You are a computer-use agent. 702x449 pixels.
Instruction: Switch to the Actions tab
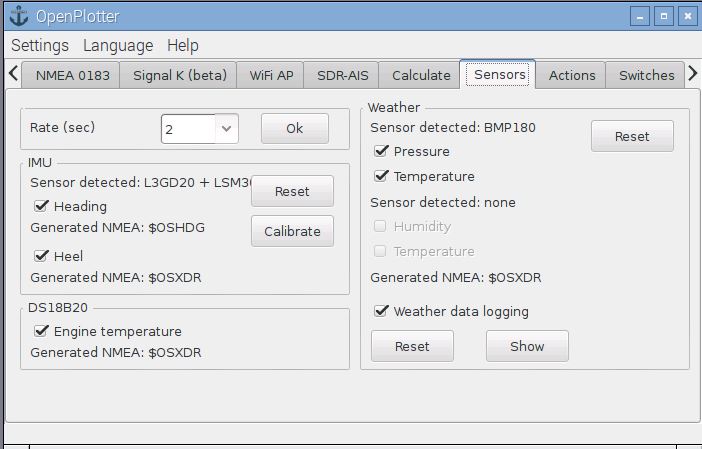pyautogui.click(x=572, y=75)
